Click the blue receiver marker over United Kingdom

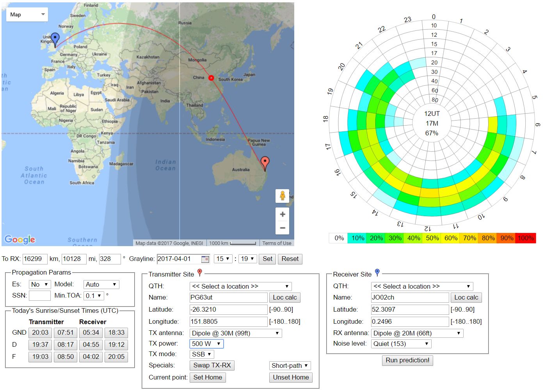55,39
